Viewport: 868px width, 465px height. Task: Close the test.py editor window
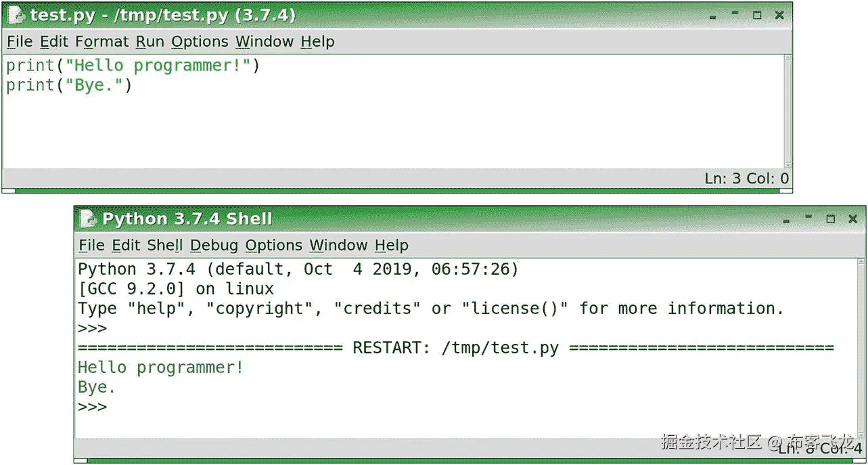pyautogui.click(x=779, y=15)
